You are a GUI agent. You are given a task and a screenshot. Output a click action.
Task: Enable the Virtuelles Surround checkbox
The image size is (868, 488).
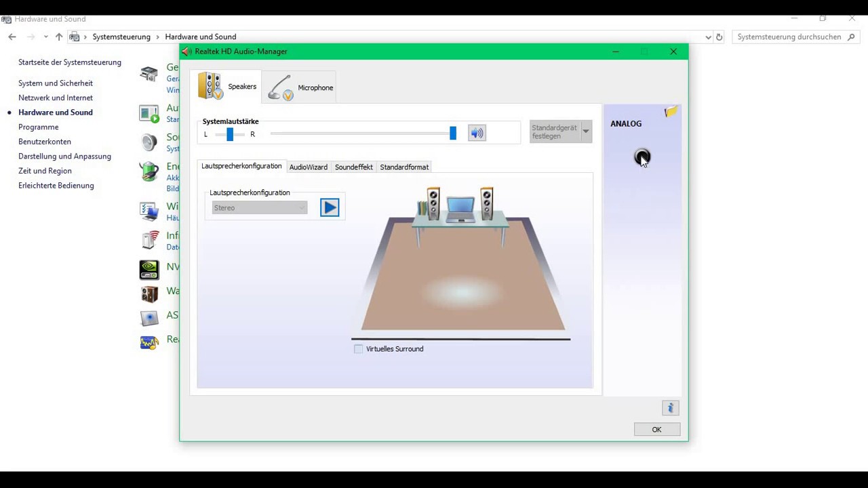(x=358, y=348)
